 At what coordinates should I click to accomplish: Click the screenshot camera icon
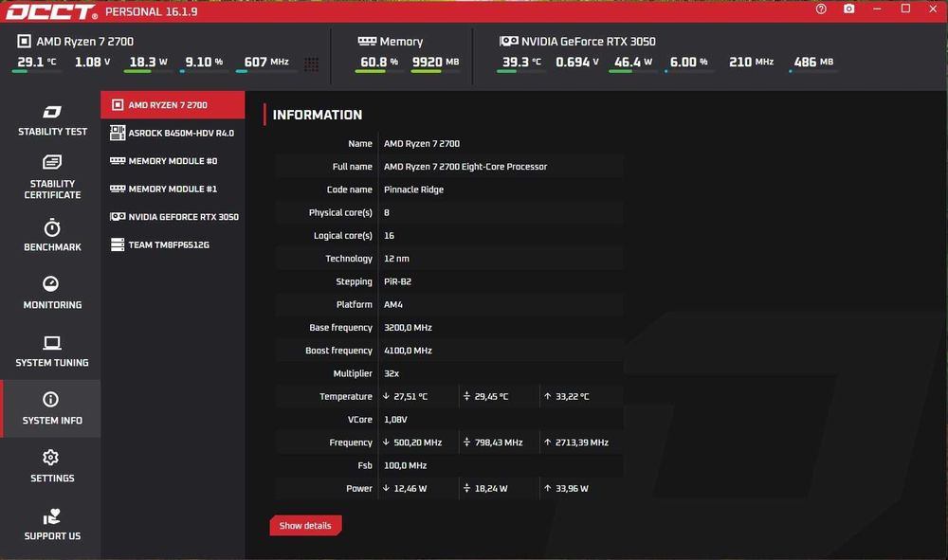coord(849,9)
